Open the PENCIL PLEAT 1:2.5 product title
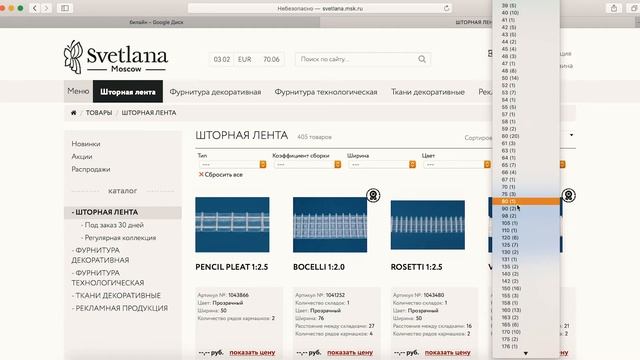The height and width of the screenshot is (360, 640). (x=232, y=267)
